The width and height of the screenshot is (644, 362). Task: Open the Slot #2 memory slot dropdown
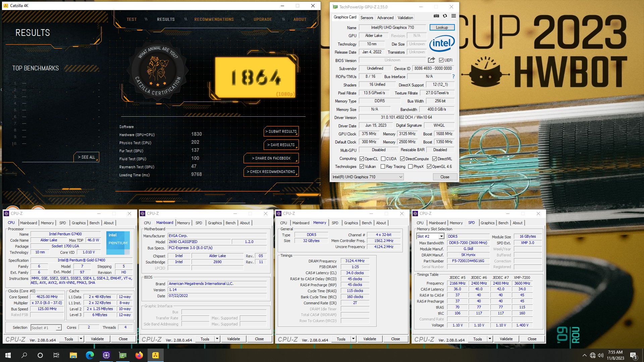(x=430, y=236)
